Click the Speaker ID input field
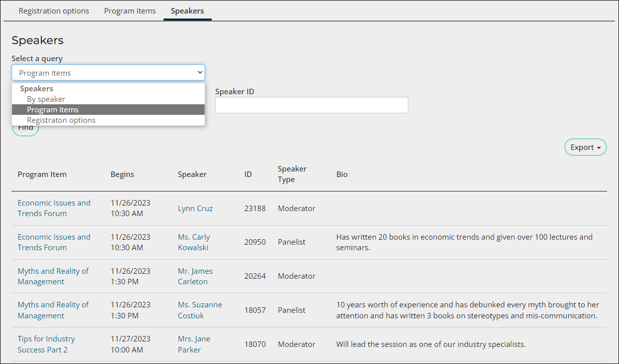619x364 pixels. 312,105
